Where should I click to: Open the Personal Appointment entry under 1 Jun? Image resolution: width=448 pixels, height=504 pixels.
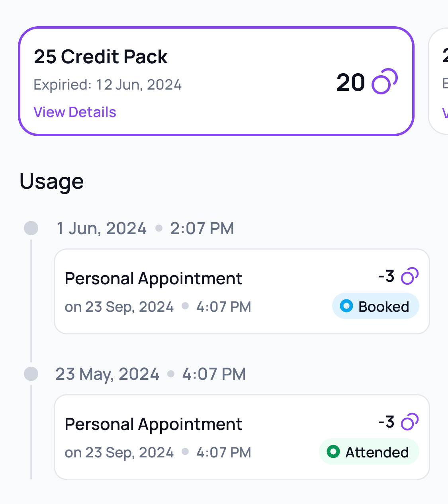click(x=153, y=279)
